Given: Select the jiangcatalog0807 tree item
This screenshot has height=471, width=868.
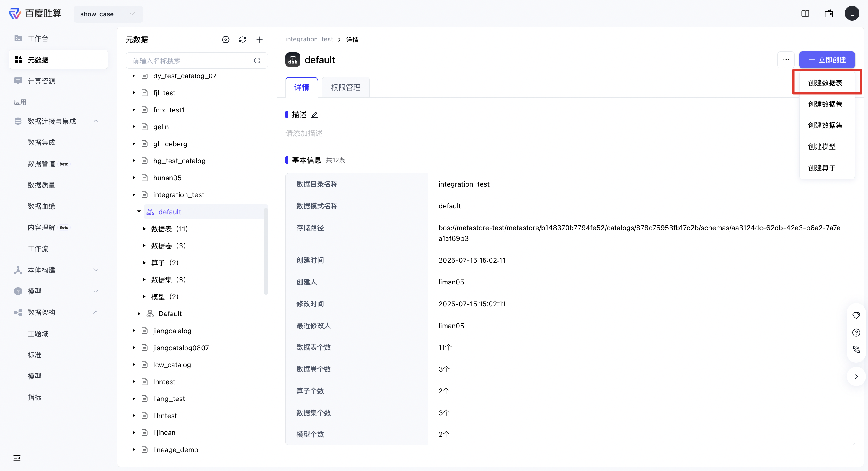Looking at the screenshot, I should click(181, 348).
